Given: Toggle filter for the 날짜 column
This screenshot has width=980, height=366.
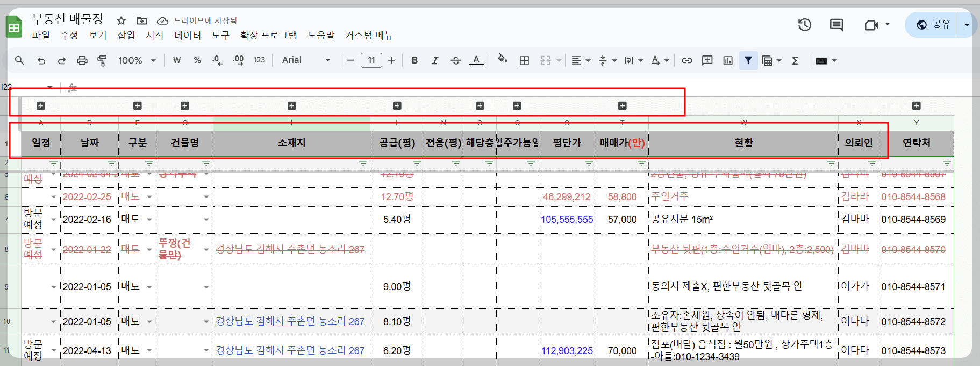Looking at the screenshot, I should pyautogui.click(x=111, y=163).
